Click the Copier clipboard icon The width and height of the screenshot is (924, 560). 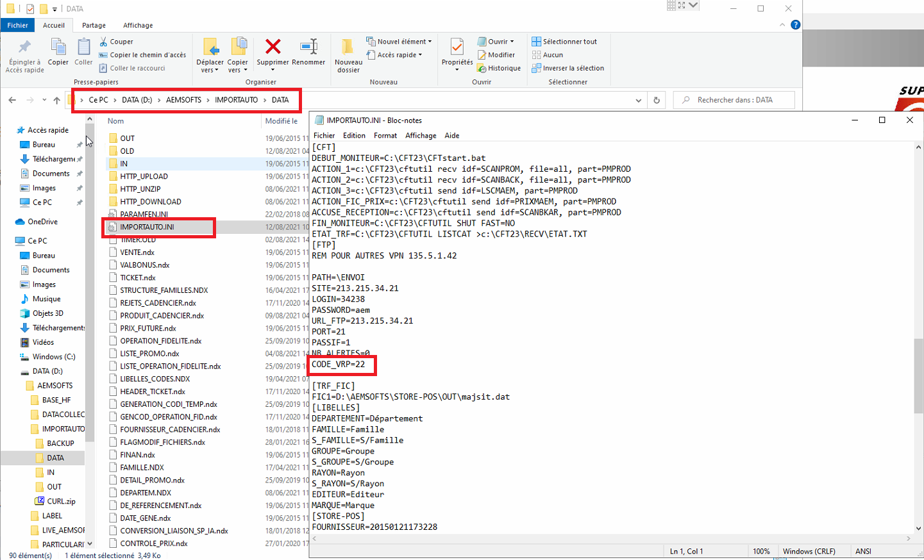point(58,49)
